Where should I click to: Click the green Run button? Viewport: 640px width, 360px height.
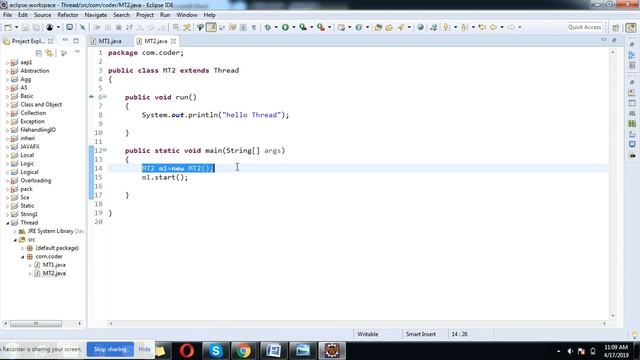coord(285,27)
